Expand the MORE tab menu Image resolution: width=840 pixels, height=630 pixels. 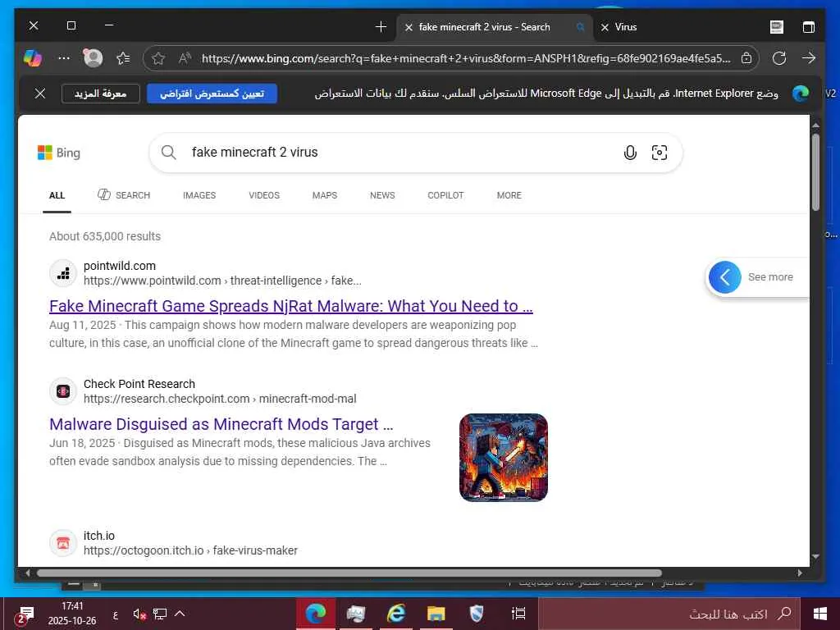[509, 195]
